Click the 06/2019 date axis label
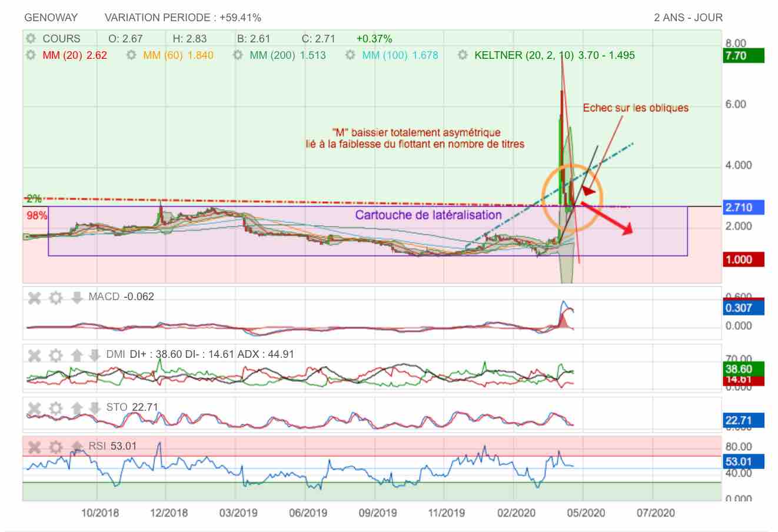The image size is (778, 532). (x=308, y=513)
